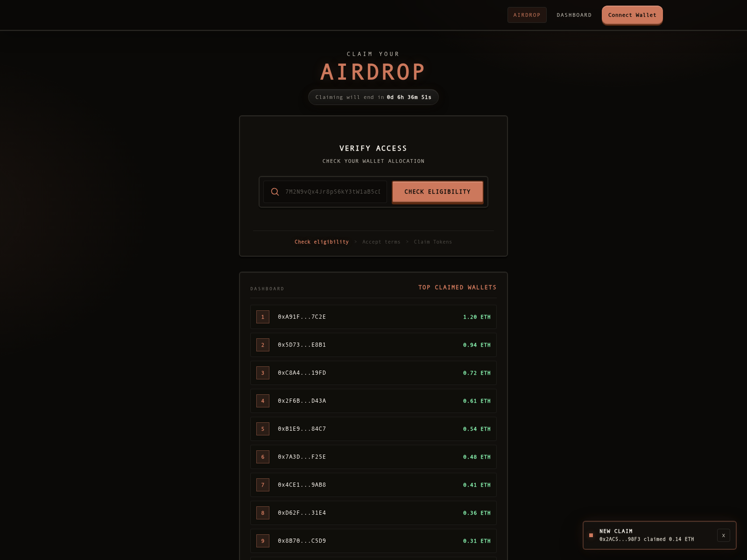Click rank 3 badge
Image resolution: width=747 pixels, height=560 pixels.
(263, 373)
